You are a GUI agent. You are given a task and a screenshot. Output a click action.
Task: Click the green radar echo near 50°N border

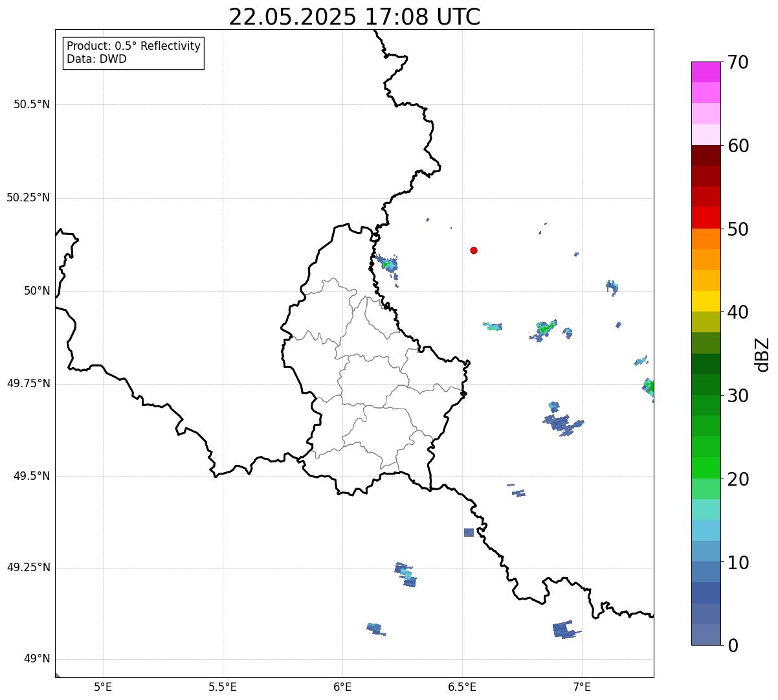(x=388, y=264)
